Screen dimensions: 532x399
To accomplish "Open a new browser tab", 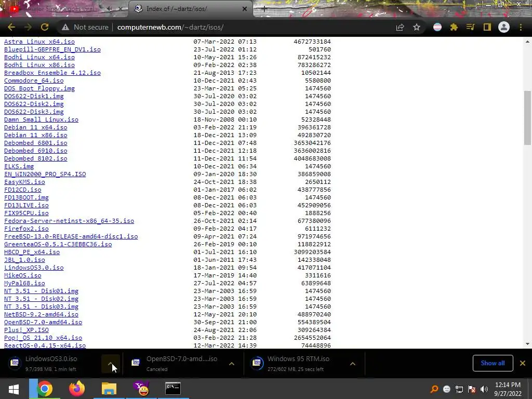I will tap(264, 9).
